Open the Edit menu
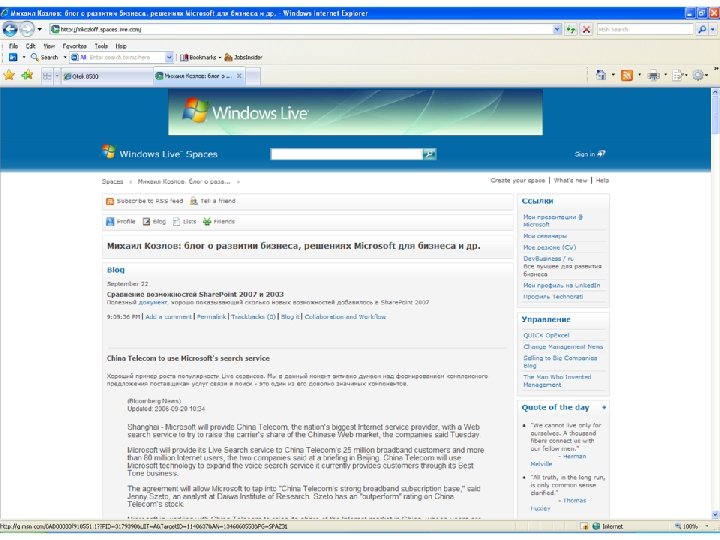The height and width of the screenshot is (540, 720). [30, 46]
